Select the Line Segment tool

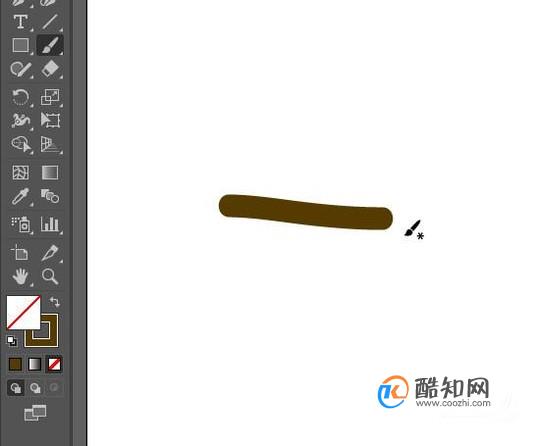pos(50,21)
